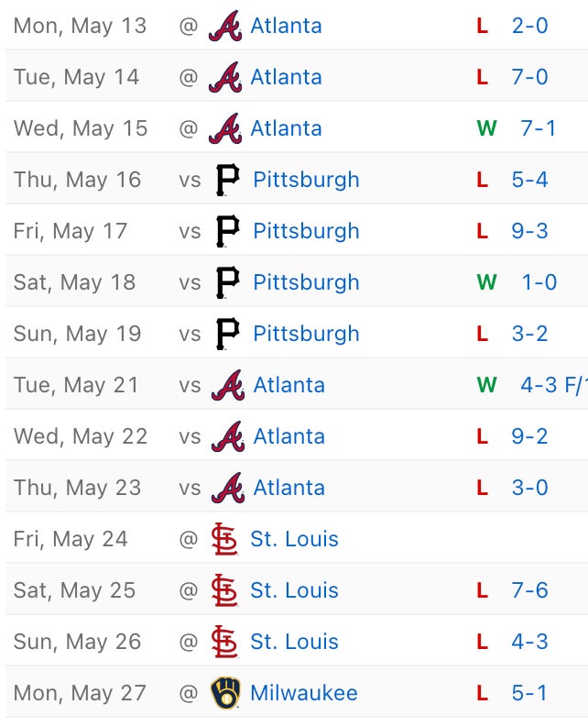Open Milwaukee team link for May 27
Screen dimensions: 588x726
point(303,693)
